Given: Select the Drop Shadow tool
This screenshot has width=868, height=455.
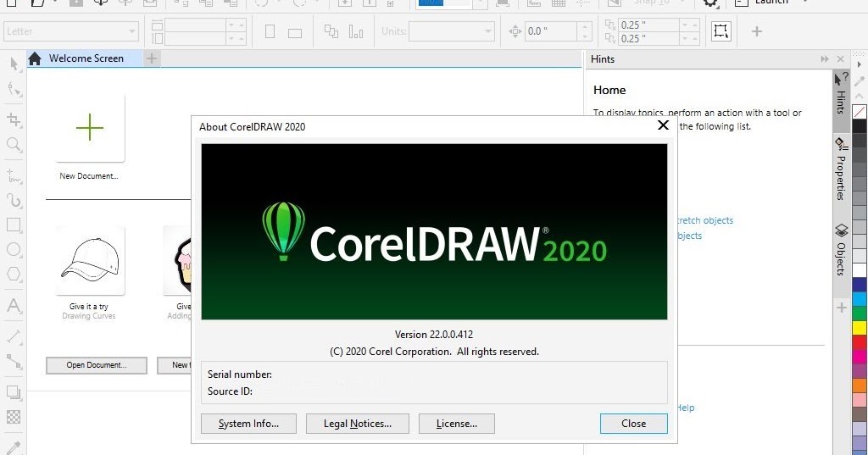Looking at the screenshot, I should 14,392.
